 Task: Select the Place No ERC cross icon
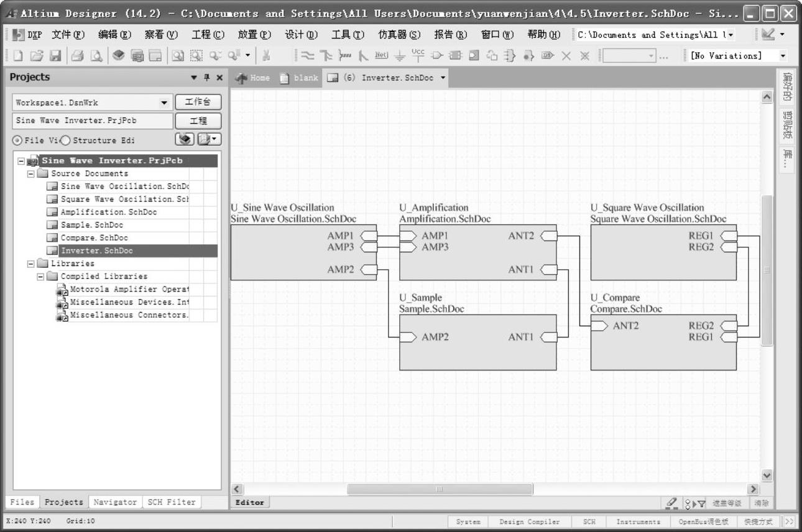(566, 56)
